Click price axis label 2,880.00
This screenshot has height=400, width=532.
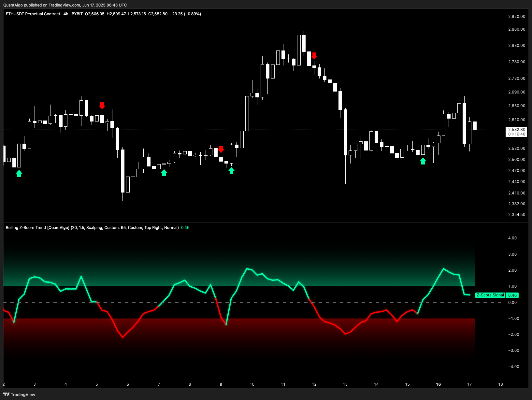coord(517,29)
